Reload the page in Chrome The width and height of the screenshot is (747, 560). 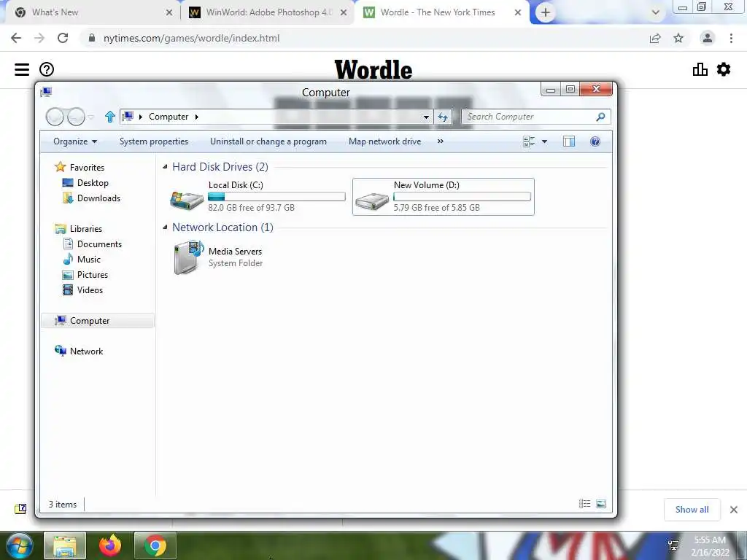63,38
